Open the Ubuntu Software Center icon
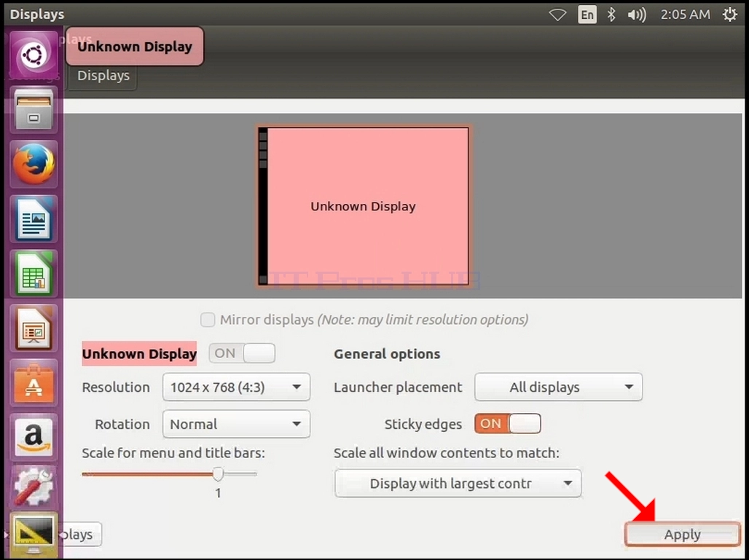The image size is (749, 560). (x=34, y=383)
